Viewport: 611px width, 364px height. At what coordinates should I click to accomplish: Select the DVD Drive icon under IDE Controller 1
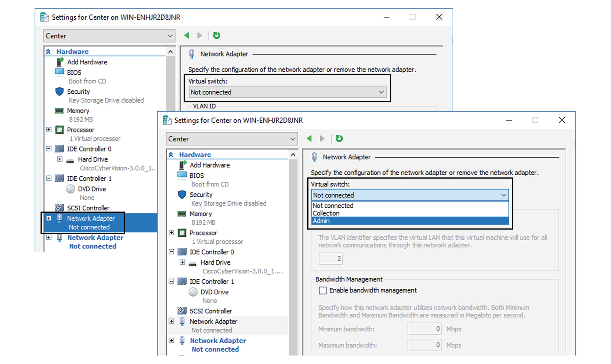(x=193, y=292)
